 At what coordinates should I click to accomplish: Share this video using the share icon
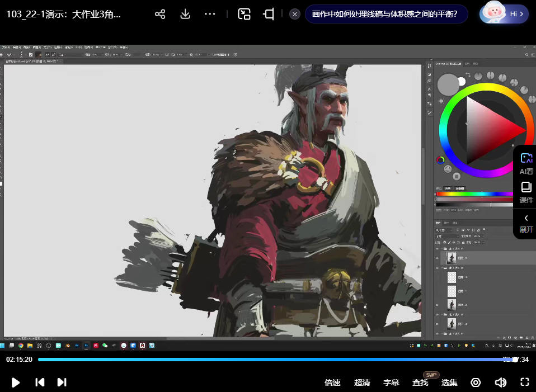point(160,14)
